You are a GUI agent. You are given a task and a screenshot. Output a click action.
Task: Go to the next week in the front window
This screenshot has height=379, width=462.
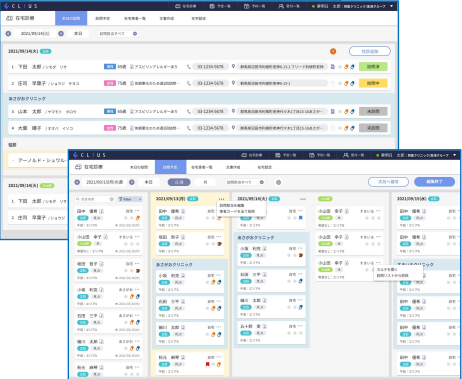[x=132, y=182]
